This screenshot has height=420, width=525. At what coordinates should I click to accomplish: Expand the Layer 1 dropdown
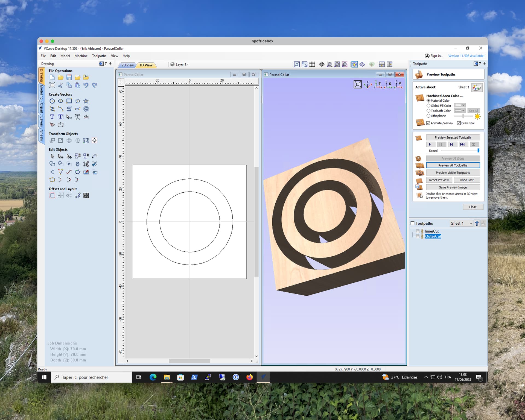click(x=182, y=64)
